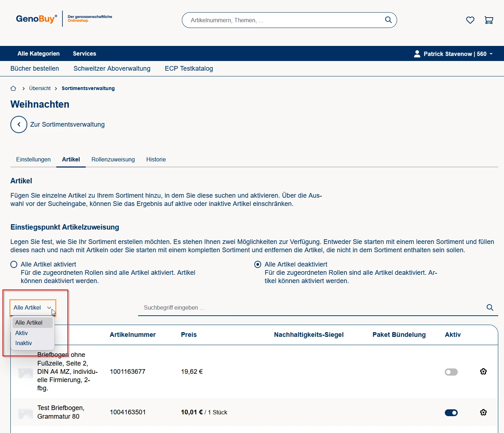Select 'Alle Artikel aktiviert' radio button
The image size is (504, 433).
coord(14,264)
